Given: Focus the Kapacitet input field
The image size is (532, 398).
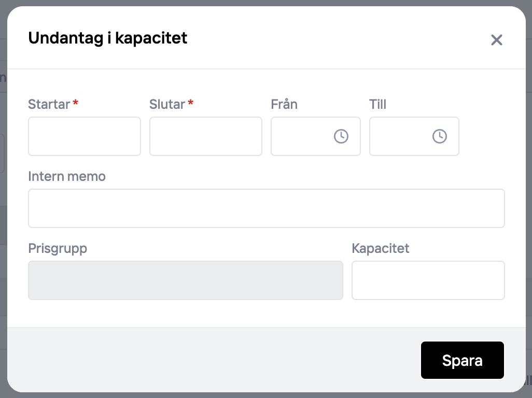Looking at the screenshot, I should pyautogui.click(x=428, y=280).
